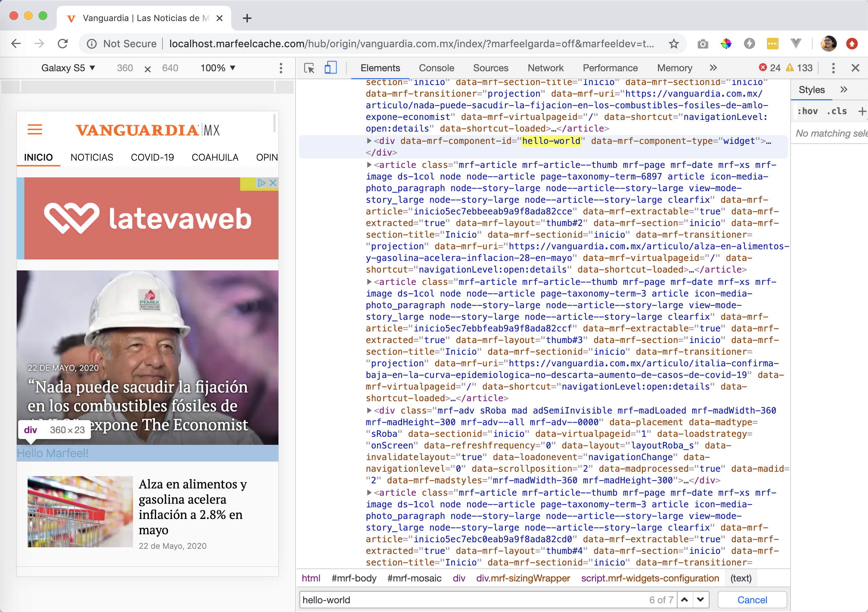The width and height of the screenshot is (868, 612).
Task: Click the red update arrow icon
Action: (852, 44)
